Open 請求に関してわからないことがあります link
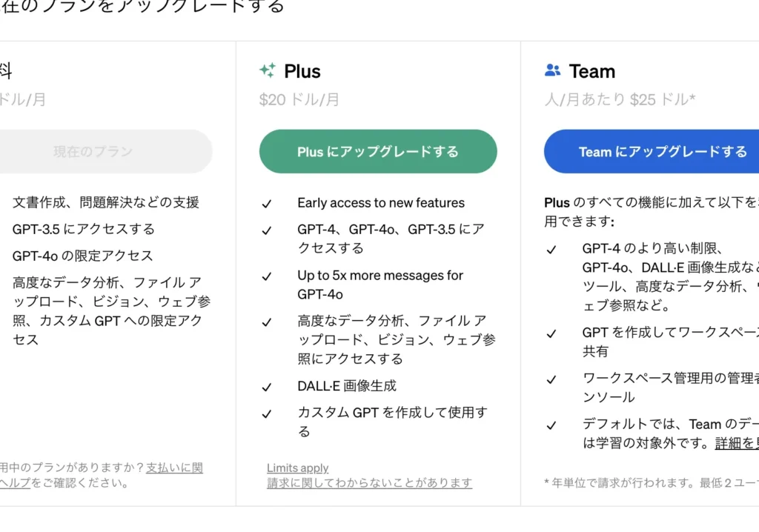 click(x=369, y=483)
